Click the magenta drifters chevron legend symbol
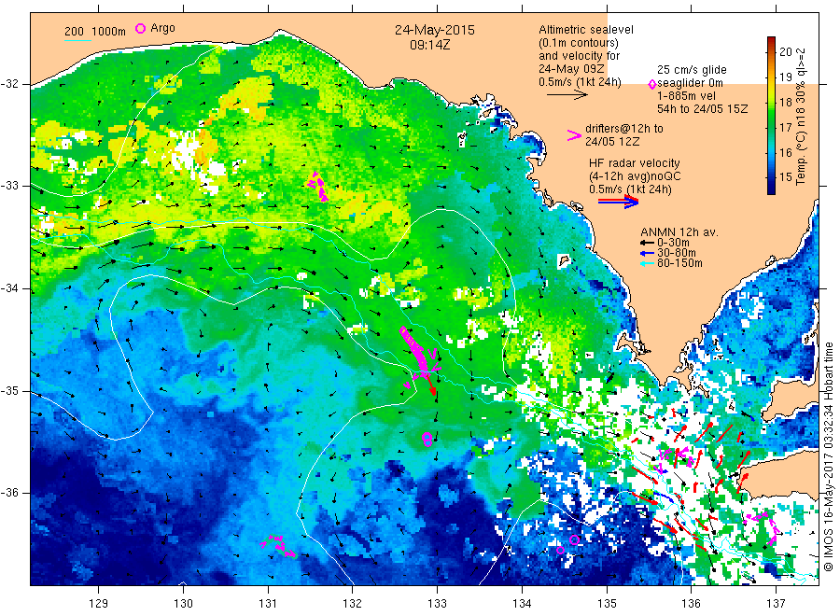 click(574, 135)
